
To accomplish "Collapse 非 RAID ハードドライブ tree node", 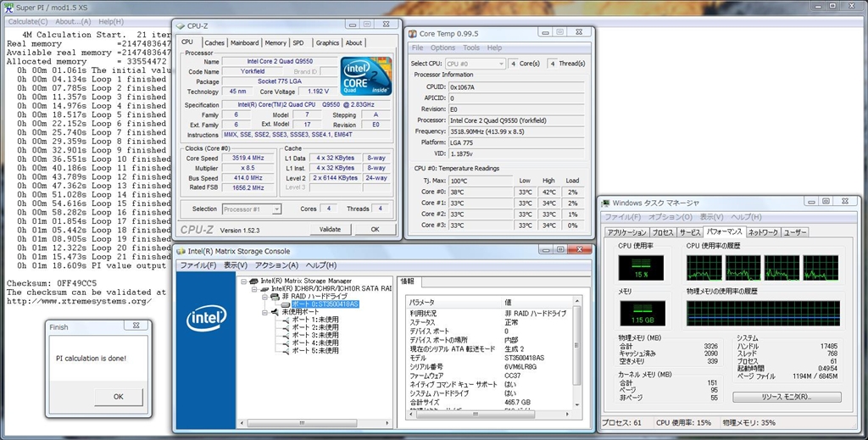I will [x=265, y=297].
